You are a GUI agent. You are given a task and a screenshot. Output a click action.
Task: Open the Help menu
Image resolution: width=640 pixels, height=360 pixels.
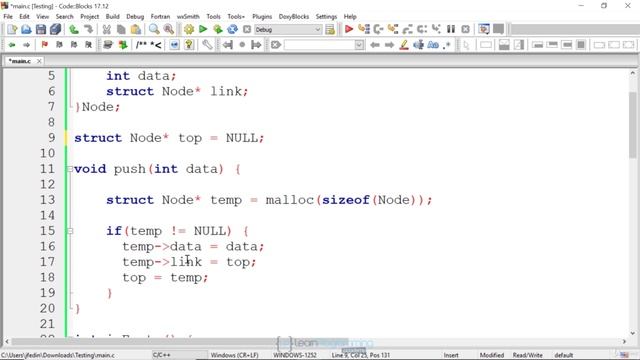point(350,16)
